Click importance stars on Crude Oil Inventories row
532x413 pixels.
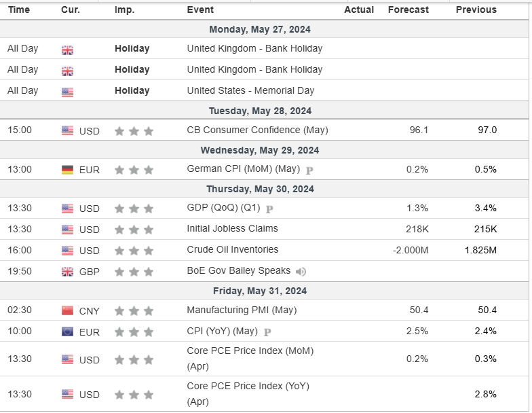coord(134,251)
